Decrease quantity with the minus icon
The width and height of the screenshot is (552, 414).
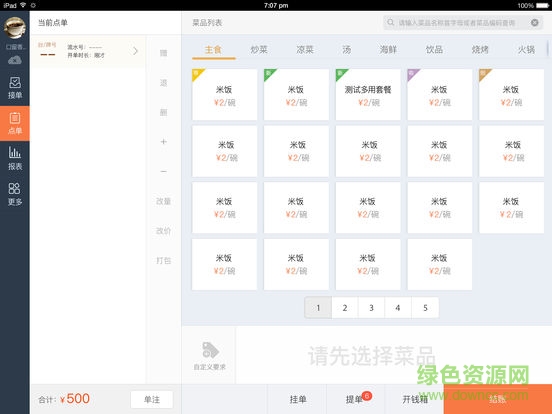click(164, 171)
